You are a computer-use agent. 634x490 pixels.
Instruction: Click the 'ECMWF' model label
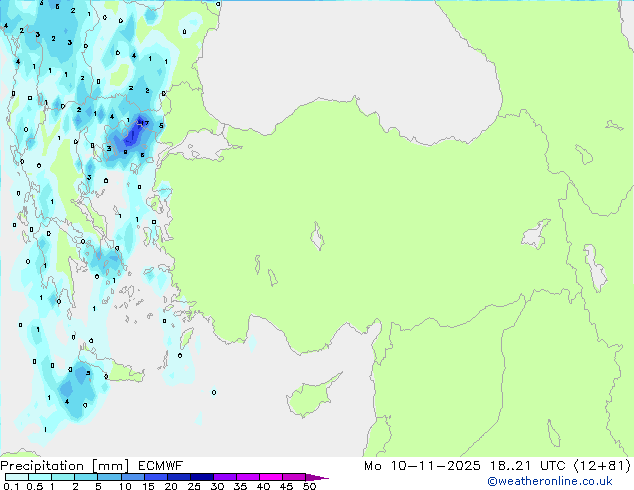pyautogui.click(x=161, y=466)
